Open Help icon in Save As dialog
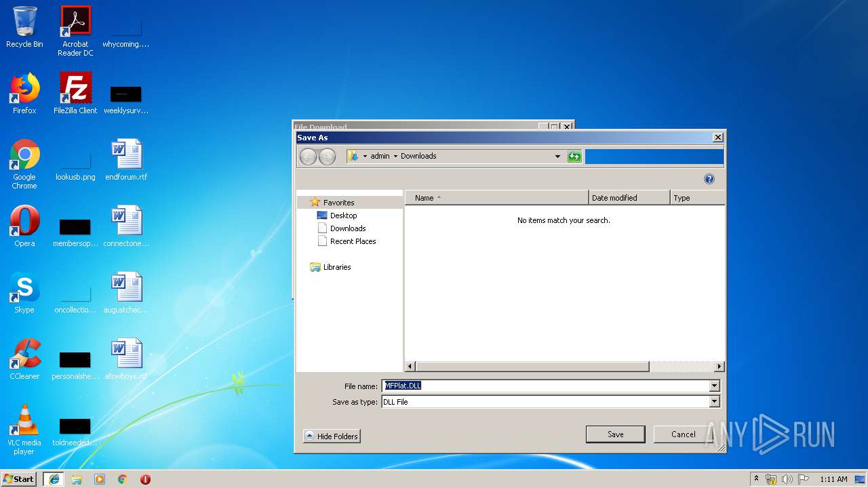Viewport: 868px width, 488px height. [709, 179]
